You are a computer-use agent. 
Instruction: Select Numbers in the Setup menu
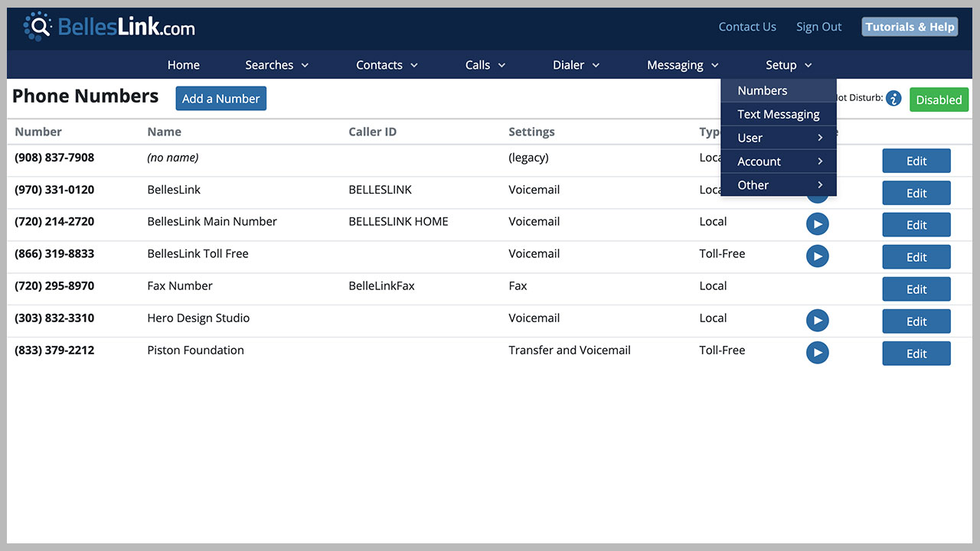(779, 90)
